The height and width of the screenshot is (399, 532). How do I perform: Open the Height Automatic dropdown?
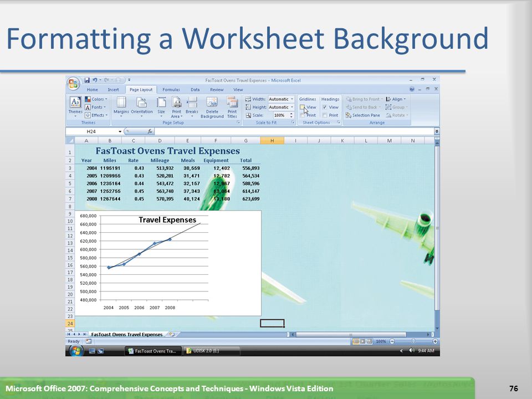click(292, 107)
